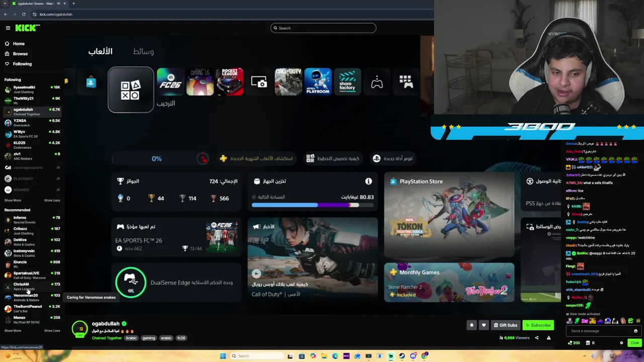
Task: Open Steam from the Windows taskbar
Action: point(402,356)
